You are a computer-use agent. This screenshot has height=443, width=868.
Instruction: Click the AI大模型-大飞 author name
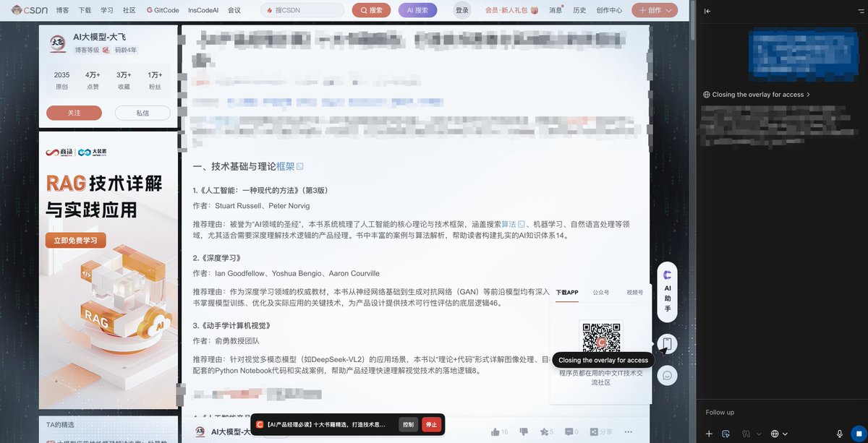pos(100,37)
